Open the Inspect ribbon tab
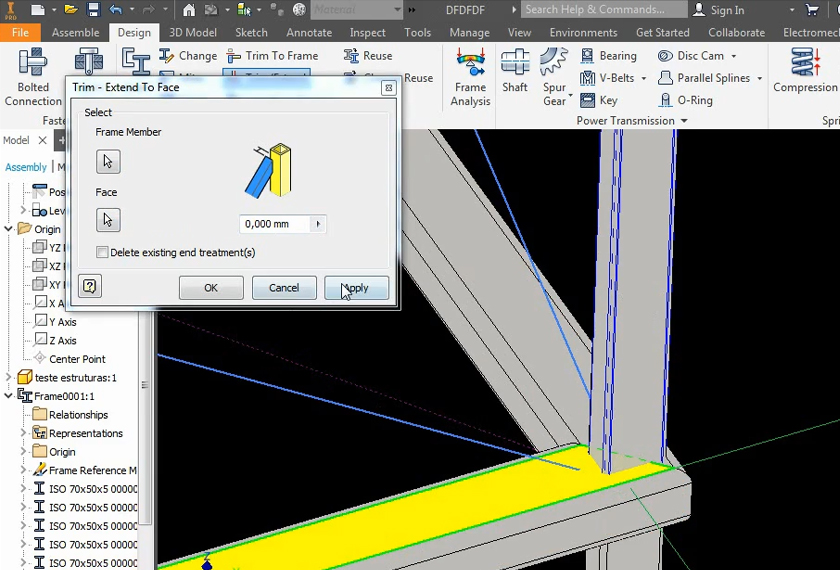The height and width of the screenshot is (570, 840). (x=368, y=32)
